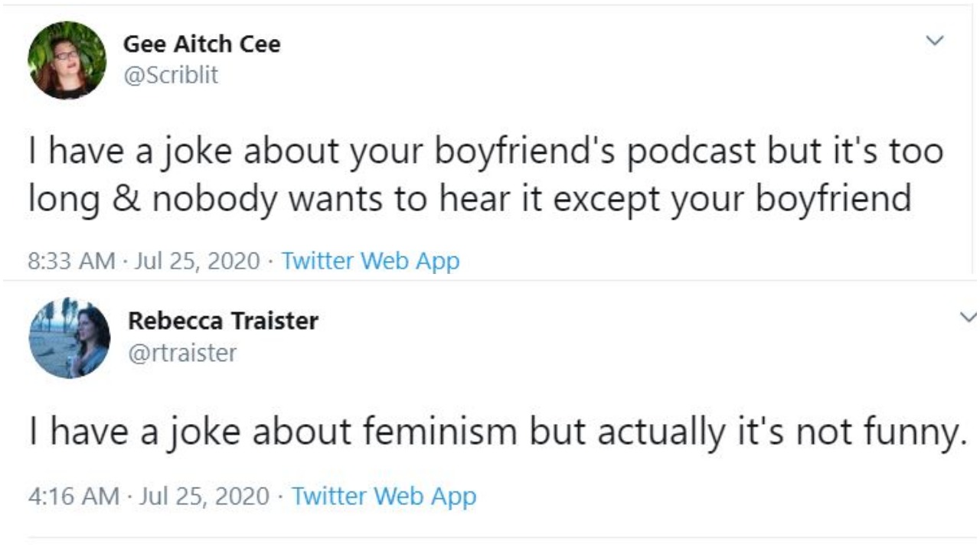The image size is (980, 551).
Task: Click Twitter Web App link under podcast tweet
Action: coord(371,262)
